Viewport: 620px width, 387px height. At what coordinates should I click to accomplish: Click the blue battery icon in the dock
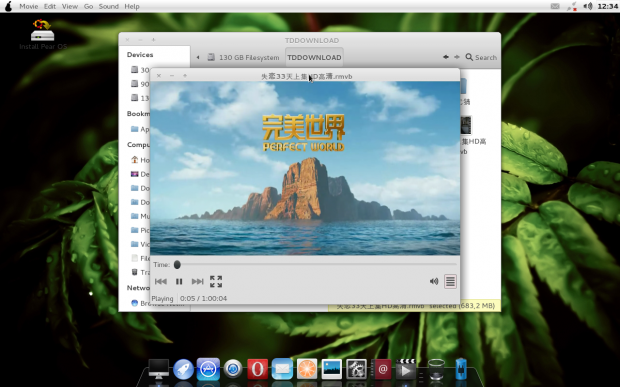tap(461, 369)
